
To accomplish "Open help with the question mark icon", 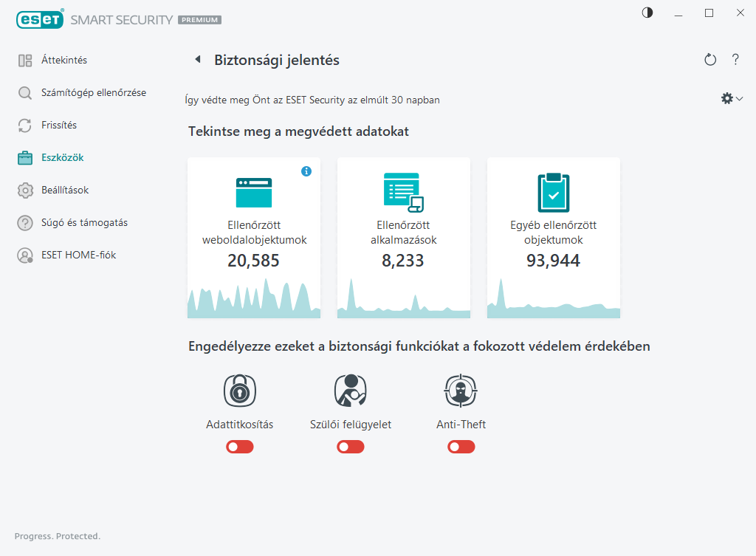I will click(x=735, y=60).
